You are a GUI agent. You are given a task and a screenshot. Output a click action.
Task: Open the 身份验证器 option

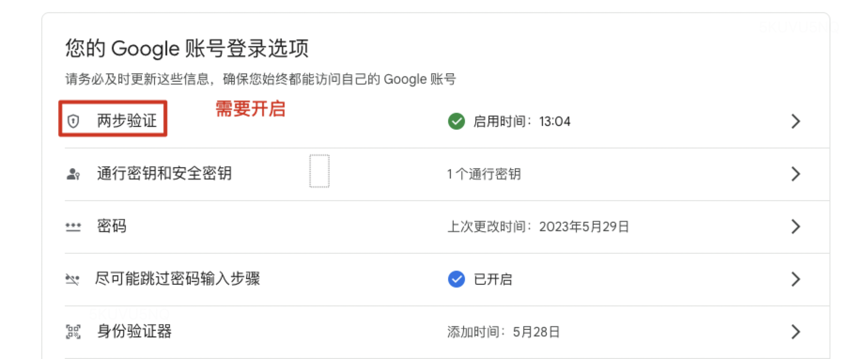tap(134, 331)
